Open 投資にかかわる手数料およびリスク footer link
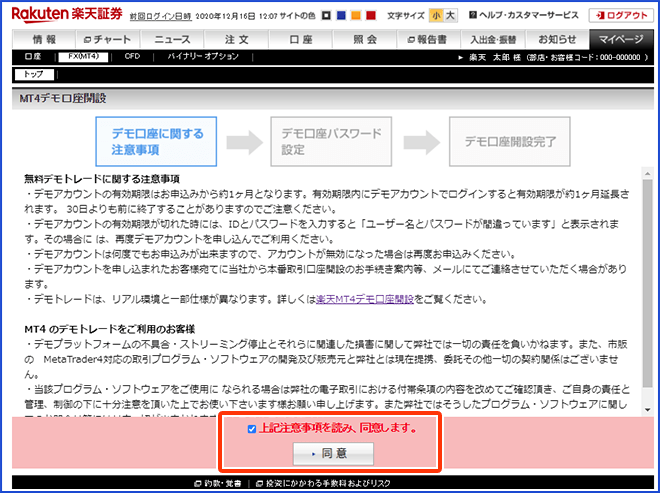660x493 pixels. tap(323, 483)
